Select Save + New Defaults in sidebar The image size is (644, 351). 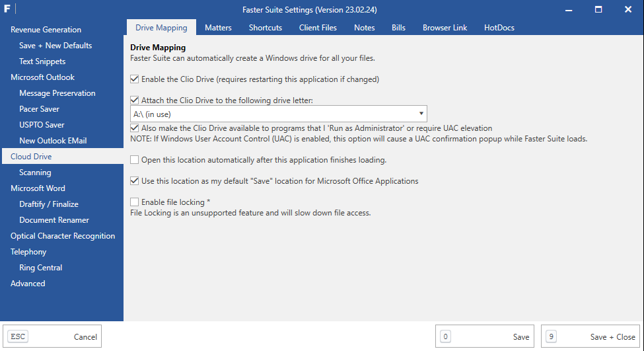click(55, 46)
